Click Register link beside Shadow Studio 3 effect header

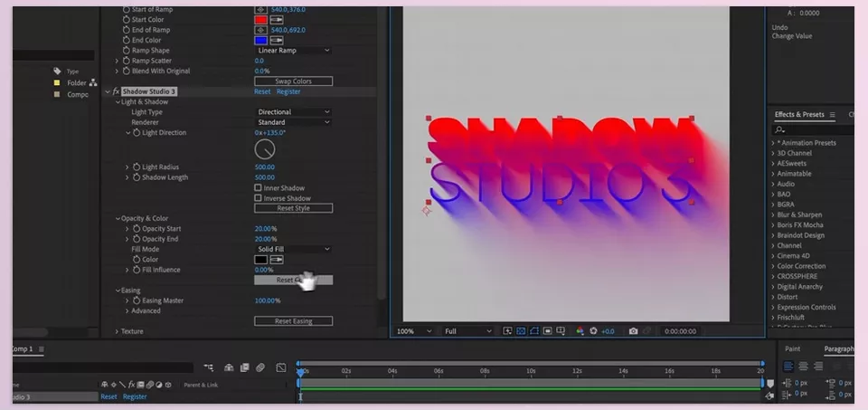click(x=288, y=91)
